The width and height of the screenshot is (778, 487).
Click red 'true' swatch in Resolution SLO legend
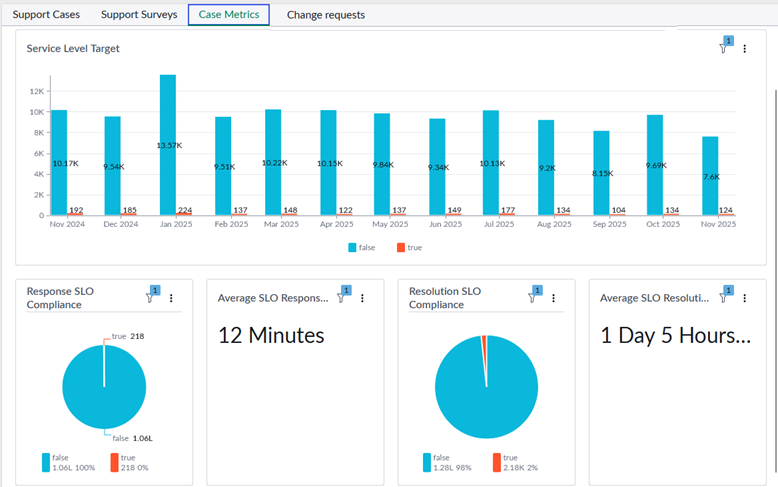pos(497,461)
